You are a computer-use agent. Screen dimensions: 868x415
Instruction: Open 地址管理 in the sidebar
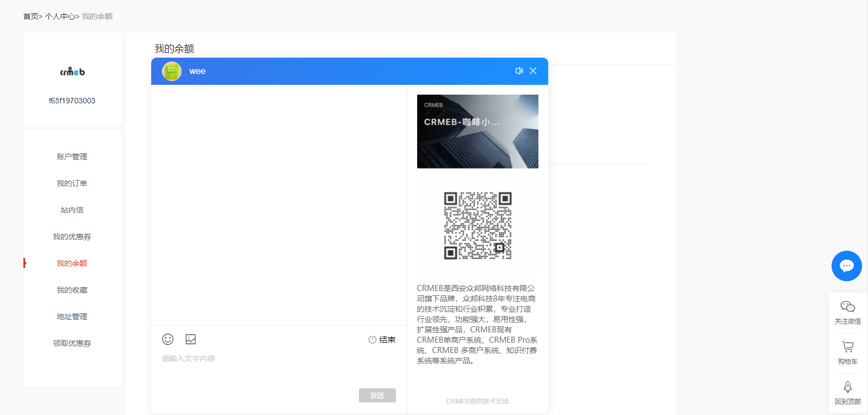[72, 317]
